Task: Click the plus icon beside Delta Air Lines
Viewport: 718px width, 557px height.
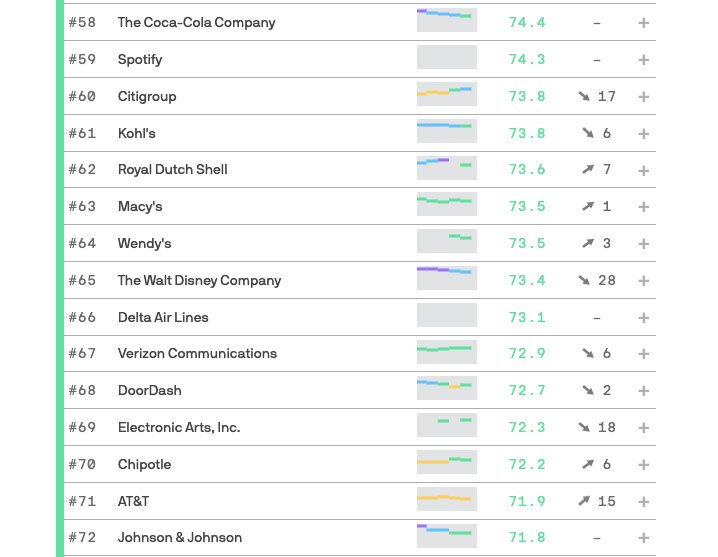Action: (643, 318)
